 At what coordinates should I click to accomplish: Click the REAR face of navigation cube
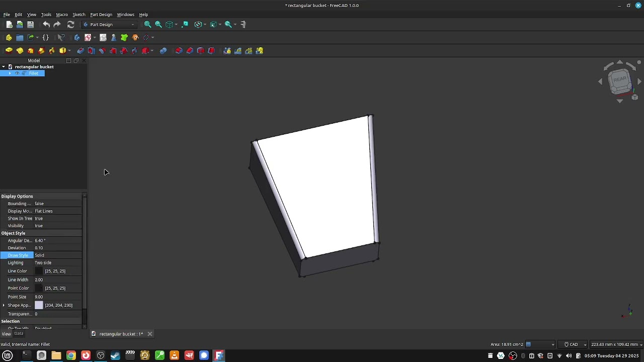619,79
